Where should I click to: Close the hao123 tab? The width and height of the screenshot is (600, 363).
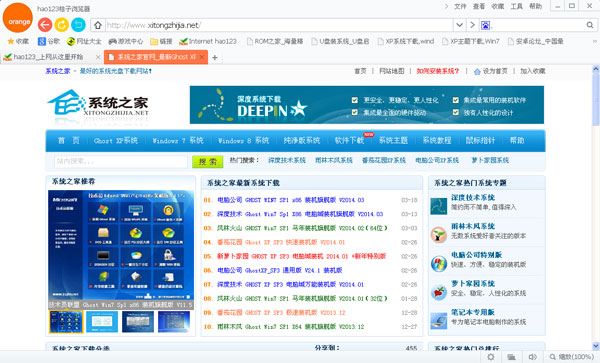tap(98, 57)
